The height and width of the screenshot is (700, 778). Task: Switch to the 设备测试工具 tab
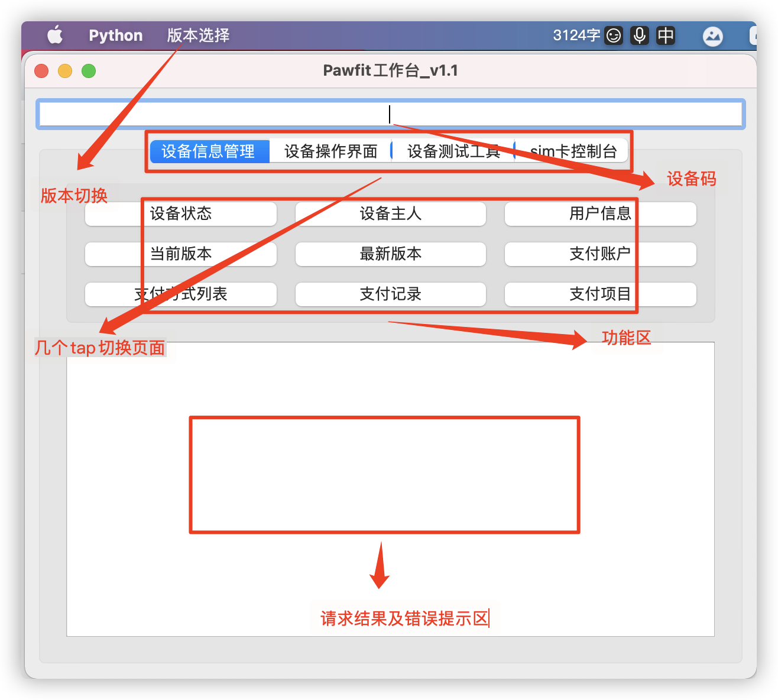coord(453,151)
